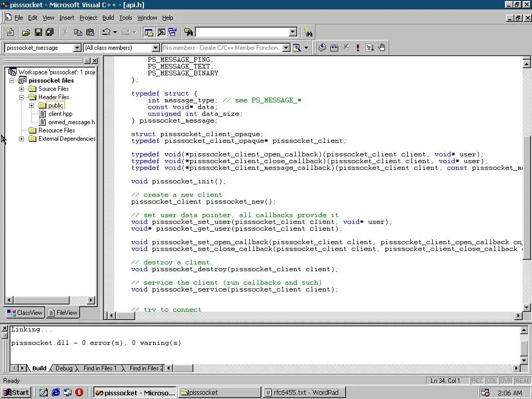Open the Build menu
This screenshot has height=399, width=532.
pos(108,18)
